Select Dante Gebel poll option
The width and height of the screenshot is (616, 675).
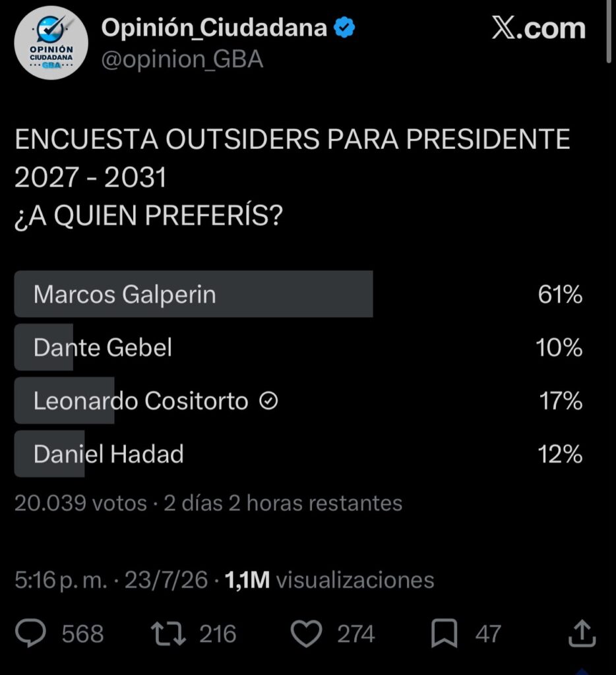pyautogui.click(x=299, y=347)
